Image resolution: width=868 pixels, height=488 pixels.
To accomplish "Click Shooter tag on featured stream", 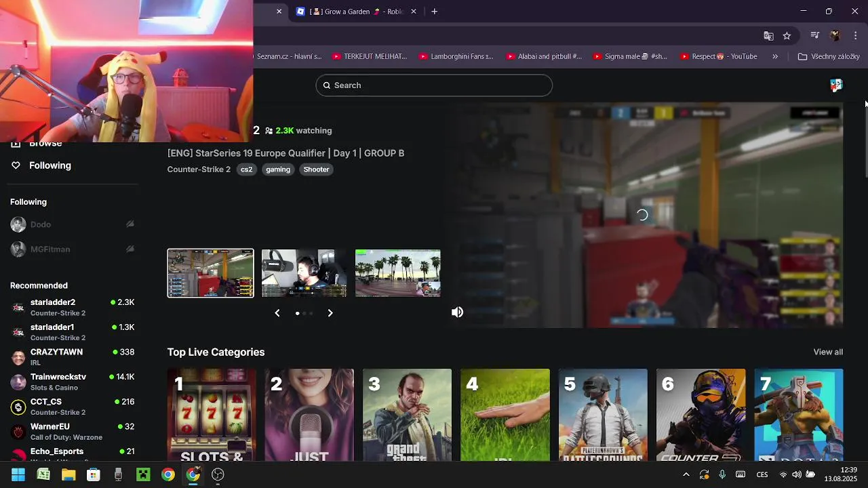I will coord(316,169).
